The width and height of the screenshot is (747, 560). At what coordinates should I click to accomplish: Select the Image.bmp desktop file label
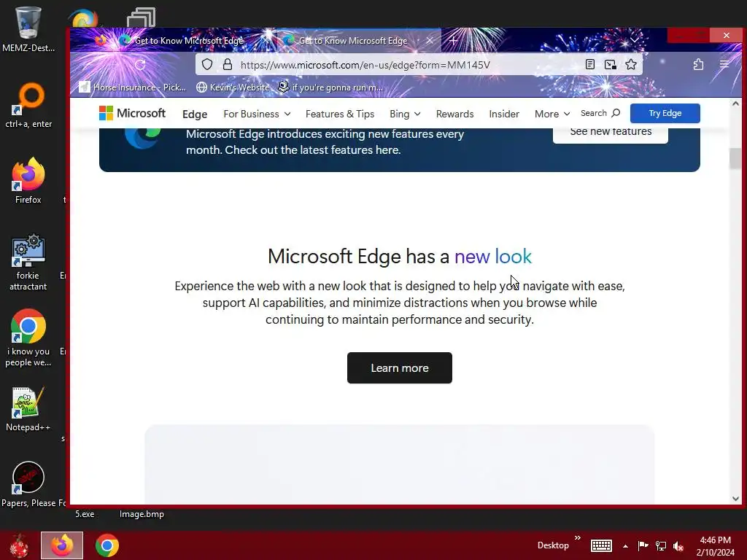(x=142, y=514)
